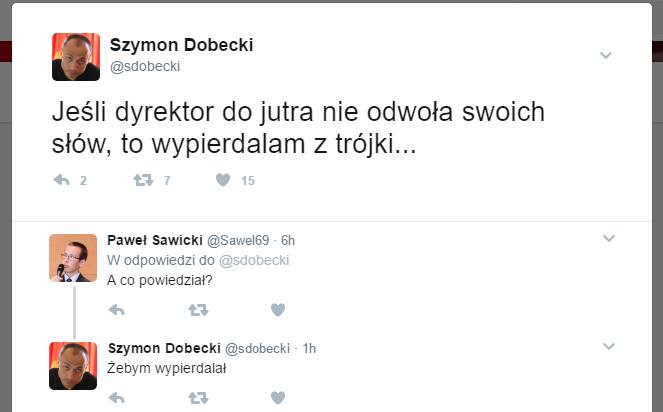Like the main tweet with 15 likes
This screenshot has width=663, height=412.
tap(223, 180)
